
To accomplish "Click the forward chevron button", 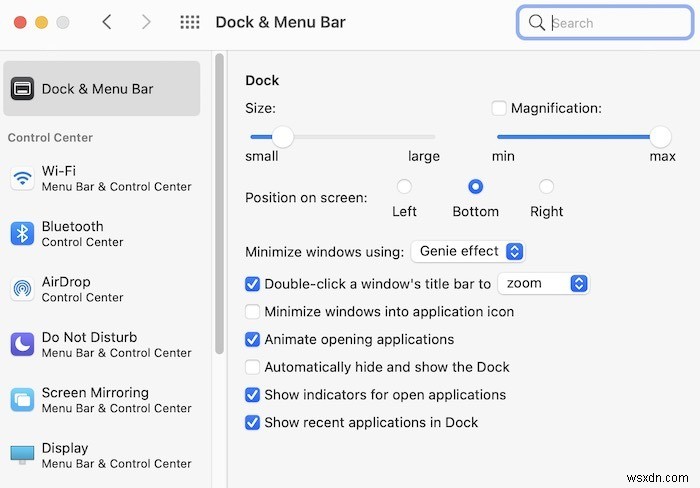I will pyautogui.click(x=147, y=22).
